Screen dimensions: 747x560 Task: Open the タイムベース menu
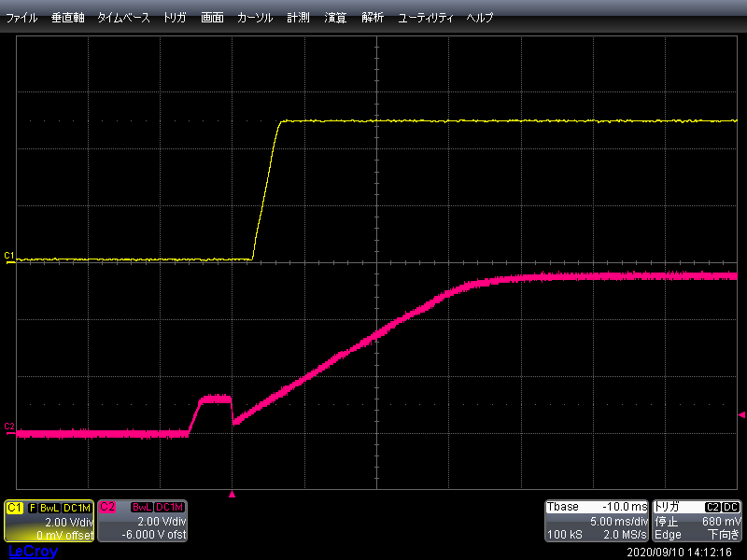click(x=123, y=18)
